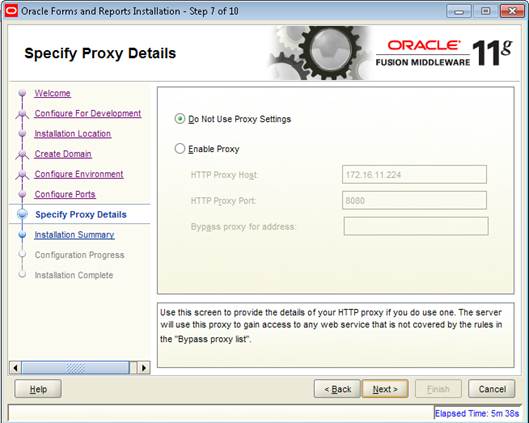The image size is (529, 423).
Task: Click the Create Domain step node icon
Action: pos(22,154)
